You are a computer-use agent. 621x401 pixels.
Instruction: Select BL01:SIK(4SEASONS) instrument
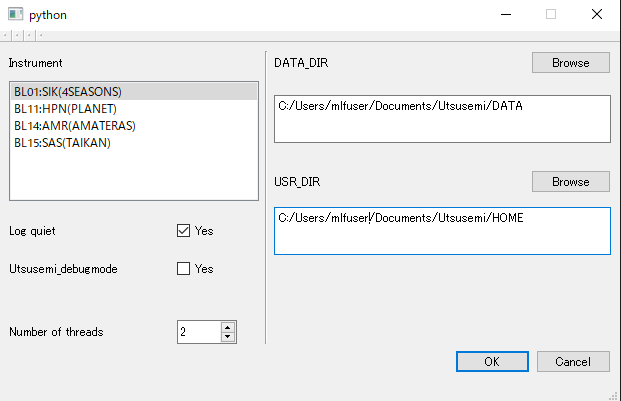[x=69, y=92]
